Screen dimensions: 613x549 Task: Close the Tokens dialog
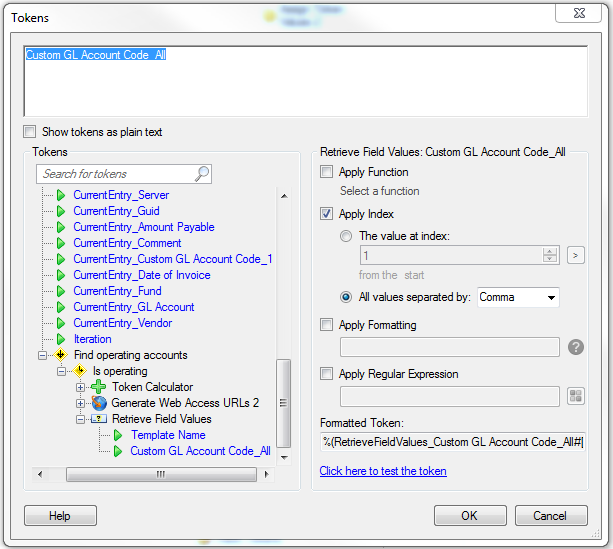point(579,14)
